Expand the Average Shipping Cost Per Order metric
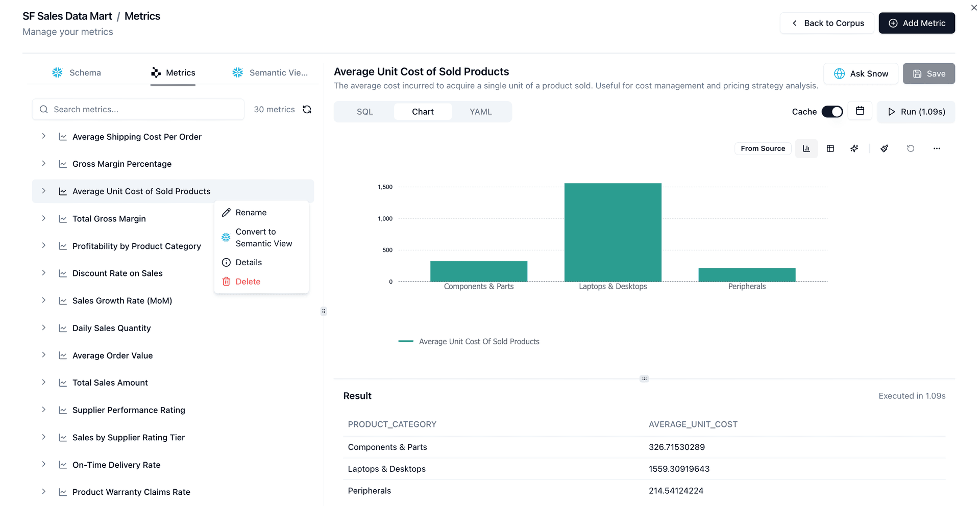 (44, 136)
